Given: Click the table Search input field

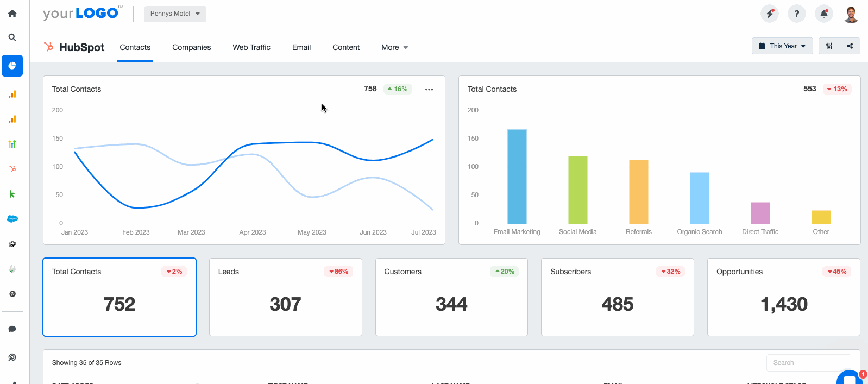Looking at the screenshot, I should (808, 363).
